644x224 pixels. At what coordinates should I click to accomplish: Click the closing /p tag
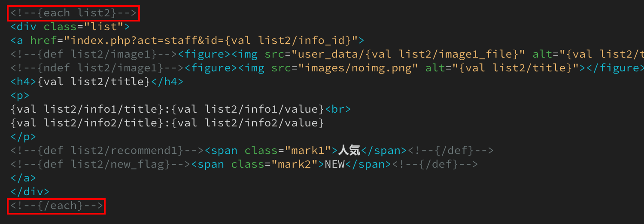(23, 137)
